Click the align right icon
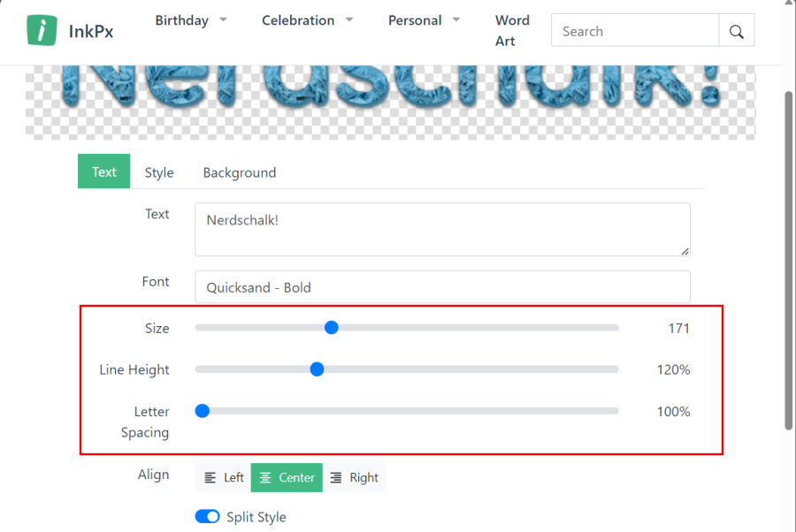The height and width of the screenshot is (532, 796). (336, 478)
